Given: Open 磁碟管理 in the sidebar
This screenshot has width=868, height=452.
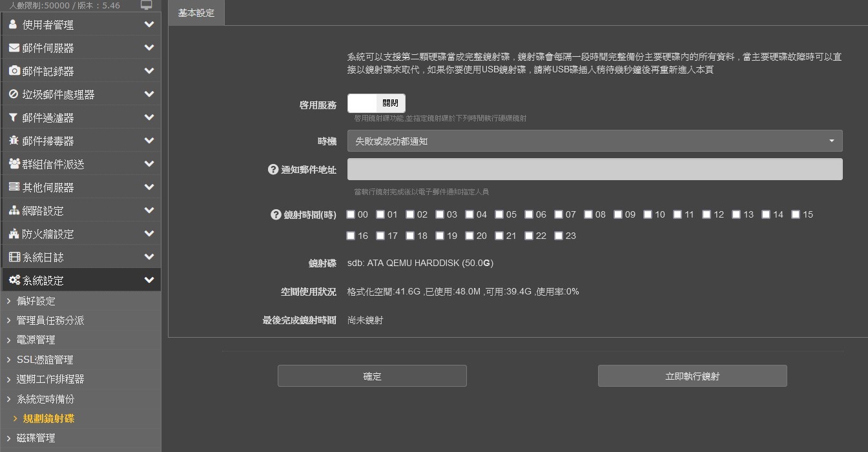Looking at the screenshot, I should coord(36,438).
